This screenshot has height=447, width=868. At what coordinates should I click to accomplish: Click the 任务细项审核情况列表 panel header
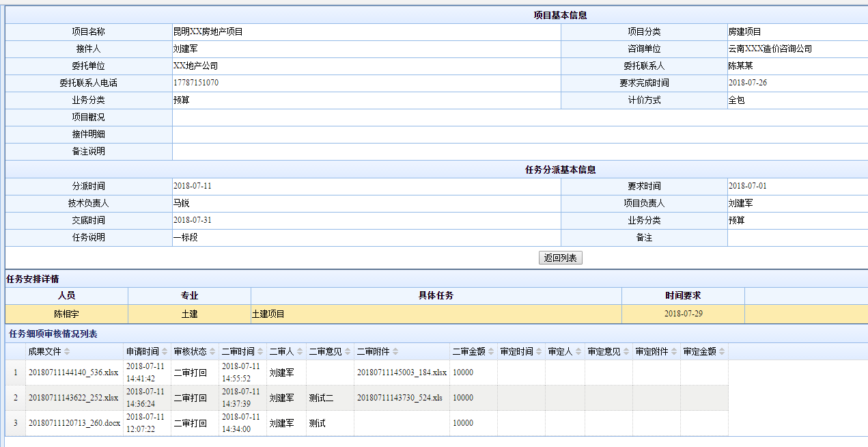coord(53,334)
